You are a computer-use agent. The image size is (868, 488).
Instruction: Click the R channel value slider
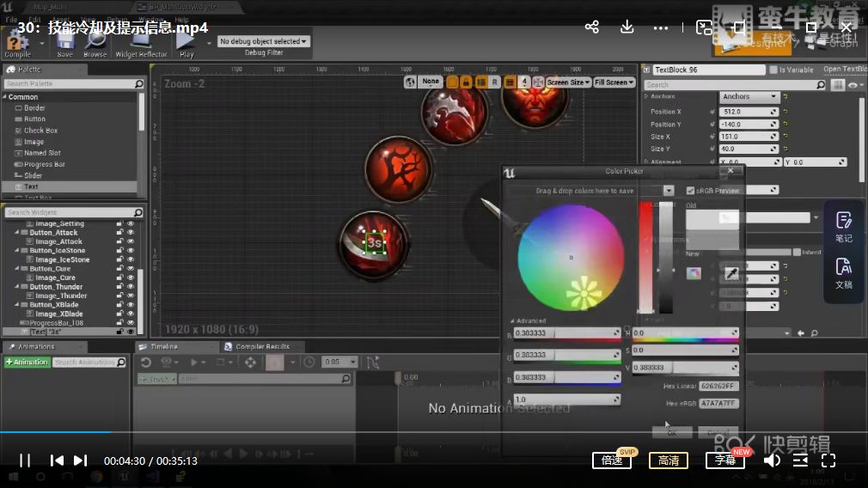coord(567,333)
